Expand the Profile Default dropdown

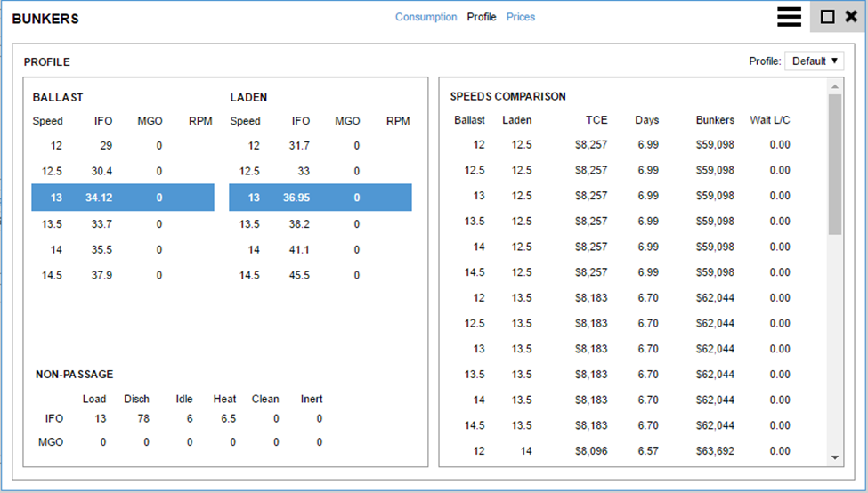(815, 61)
